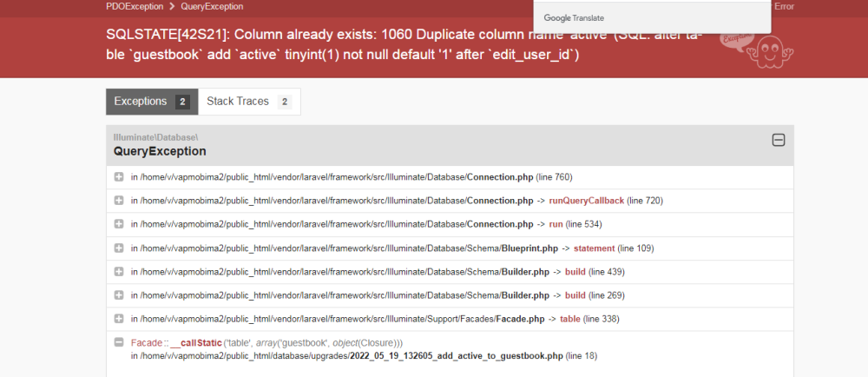The height and width of the screenshot is (377, 868).
Task: Expand the Builder.php build line 439 trace
Action: pyautogui.click(x=119, y=272)
